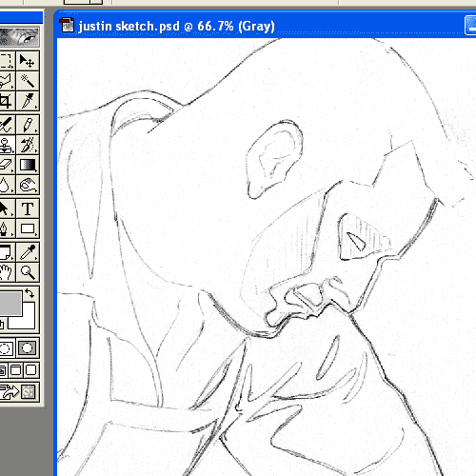Screen dimensions: 476x476
Task: Activate the Clone Stamp tool
Action: click(7, 145)
